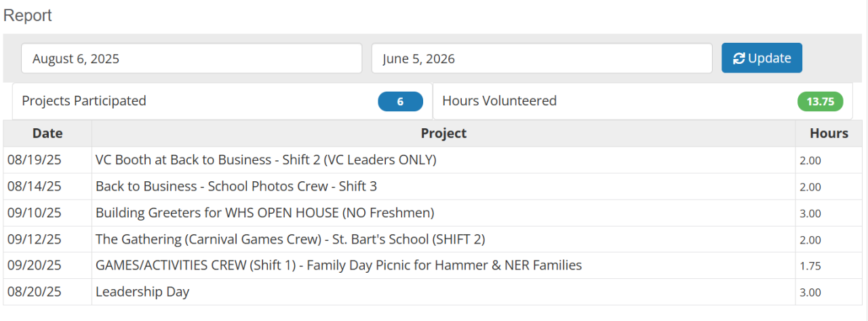Click the August 6, 2025 start date field
This screenshot has height=321, width=868.
(191, 58)
